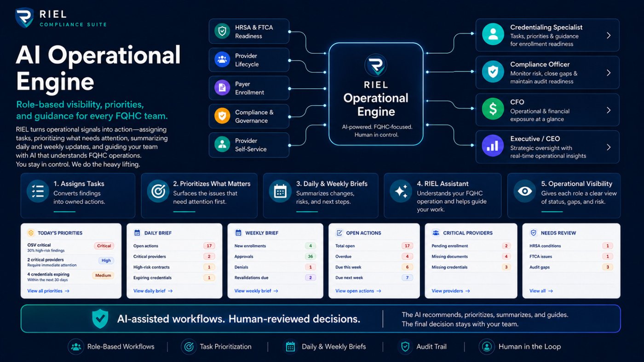Select the Provider Self-Service module
The width and height of the screenshot is (644, 362).
tap(249, 145)
